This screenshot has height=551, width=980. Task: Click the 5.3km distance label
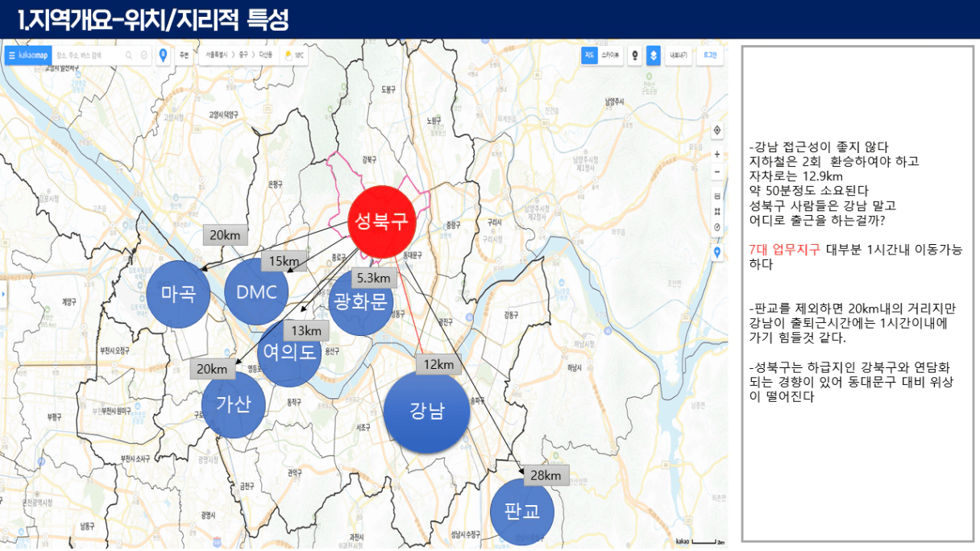[373, 279]
